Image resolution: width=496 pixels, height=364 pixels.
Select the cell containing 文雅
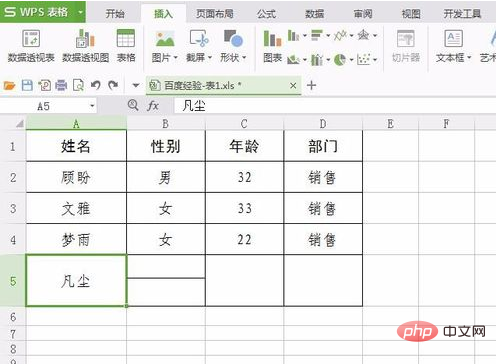coord(76,208)
